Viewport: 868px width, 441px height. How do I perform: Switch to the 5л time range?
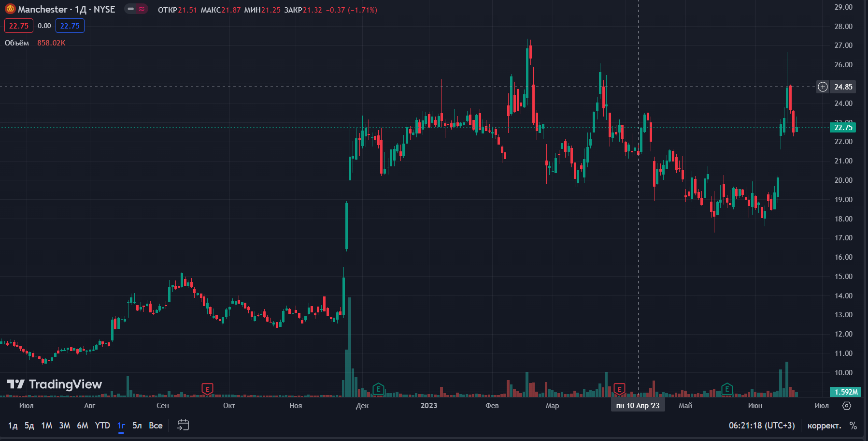[x=137, y=426]
